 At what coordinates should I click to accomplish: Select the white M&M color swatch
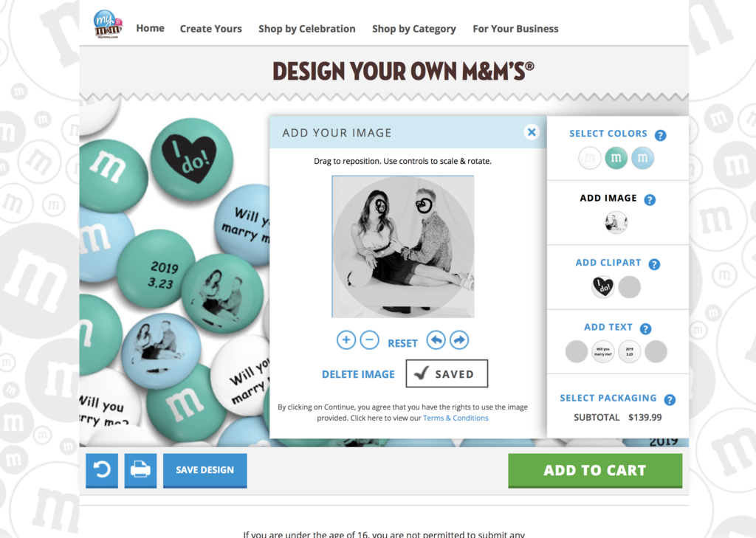(589, 158)
